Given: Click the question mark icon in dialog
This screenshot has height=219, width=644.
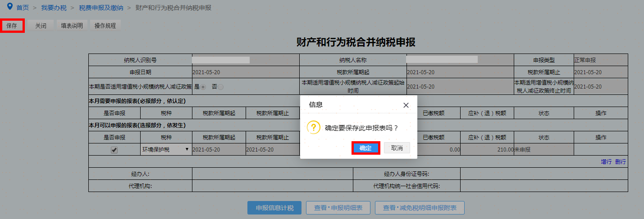Looking at the screenshot, I should click(x=313, y=127).
